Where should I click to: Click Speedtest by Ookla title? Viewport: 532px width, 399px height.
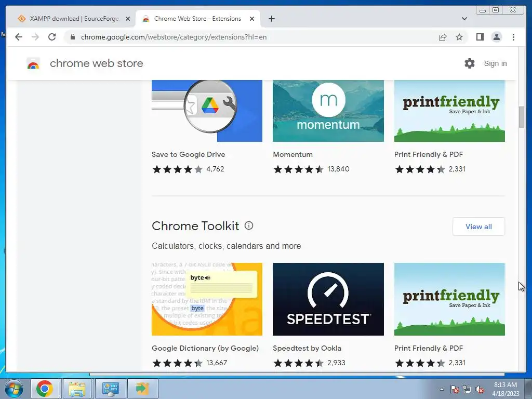pyautogui.click(x=307, y=348)
